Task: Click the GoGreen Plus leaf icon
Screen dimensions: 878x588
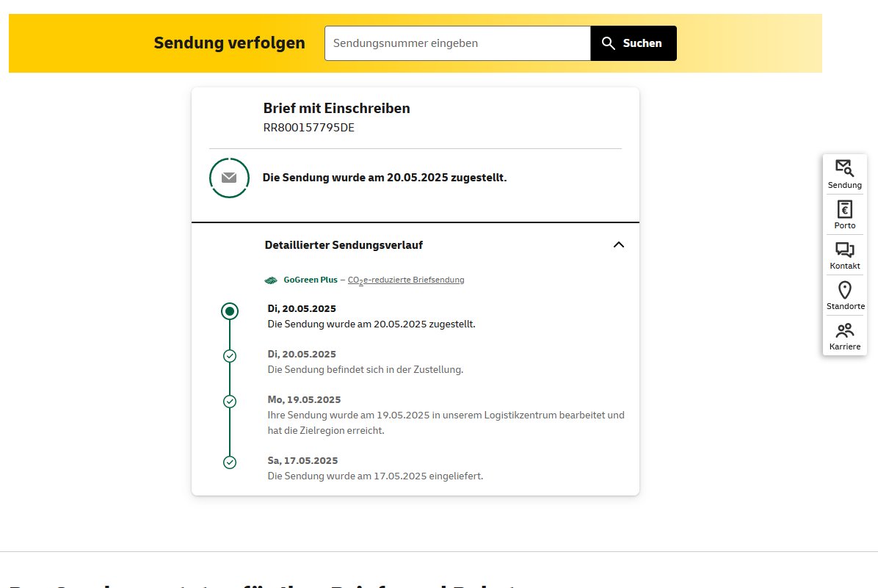Action: coord(271,280)
